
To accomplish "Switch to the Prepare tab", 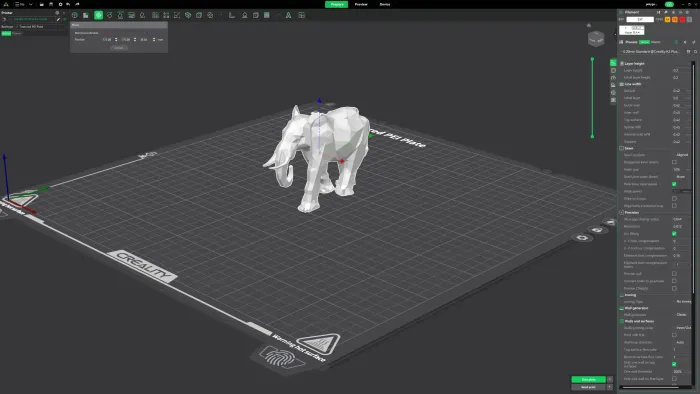I will pos(337,4).
